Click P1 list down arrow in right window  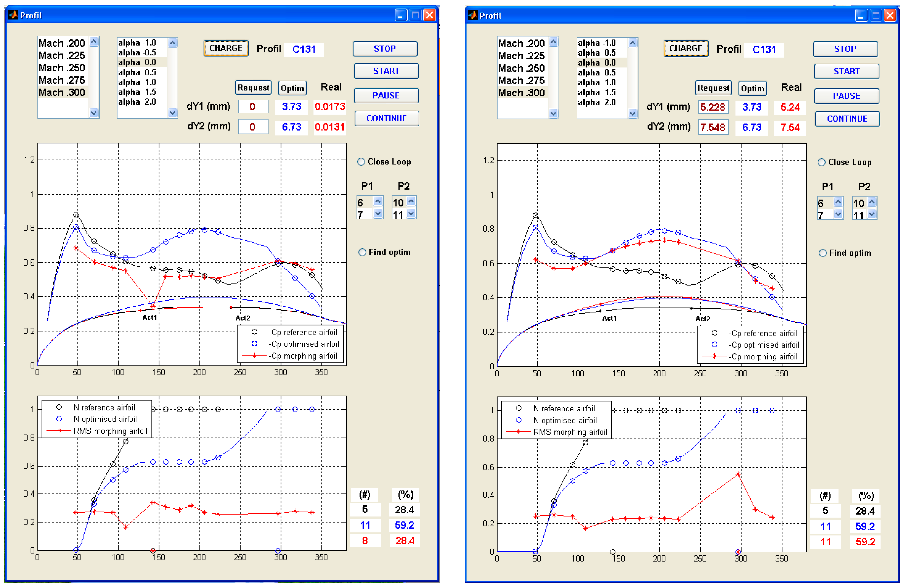click(x=838, y=214)
